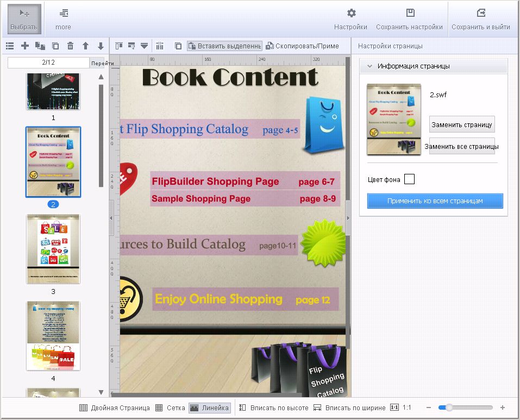520x420 pixels.
Task: Click the align rows icon
Action: [x=131, y=46]
